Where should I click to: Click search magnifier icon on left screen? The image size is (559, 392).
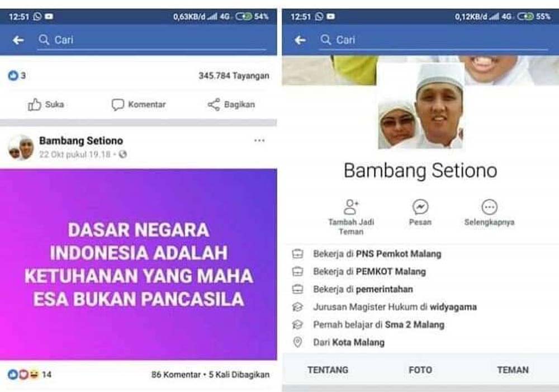[x=44, y=40]
